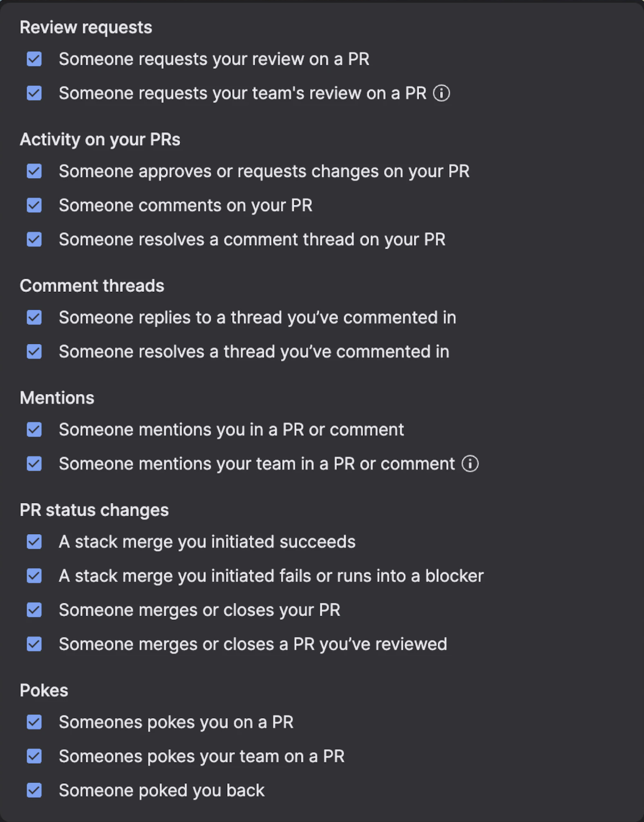Uncheck 'A stack merge you initiated succeeds'

pos(34,542)
